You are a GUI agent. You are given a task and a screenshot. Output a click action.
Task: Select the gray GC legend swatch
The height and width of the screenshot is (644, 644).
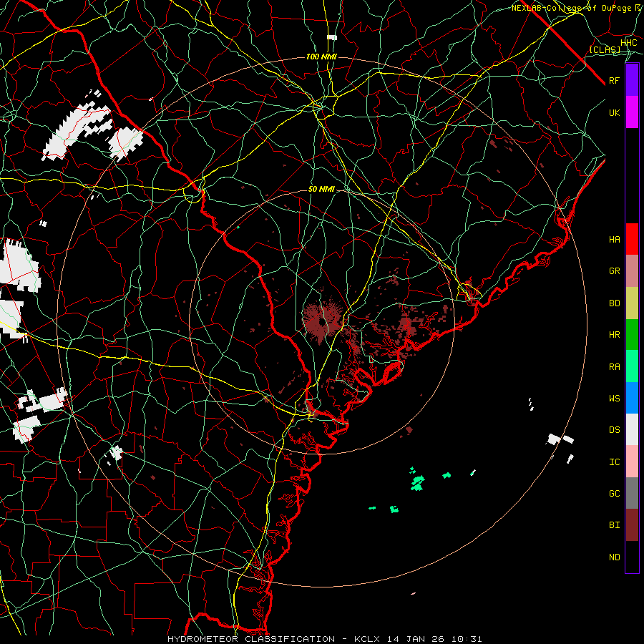coord(632,493)
